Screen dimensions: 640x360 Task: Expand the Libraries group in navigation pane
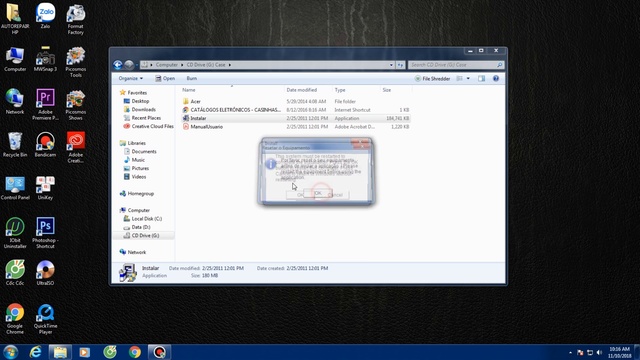136,143
